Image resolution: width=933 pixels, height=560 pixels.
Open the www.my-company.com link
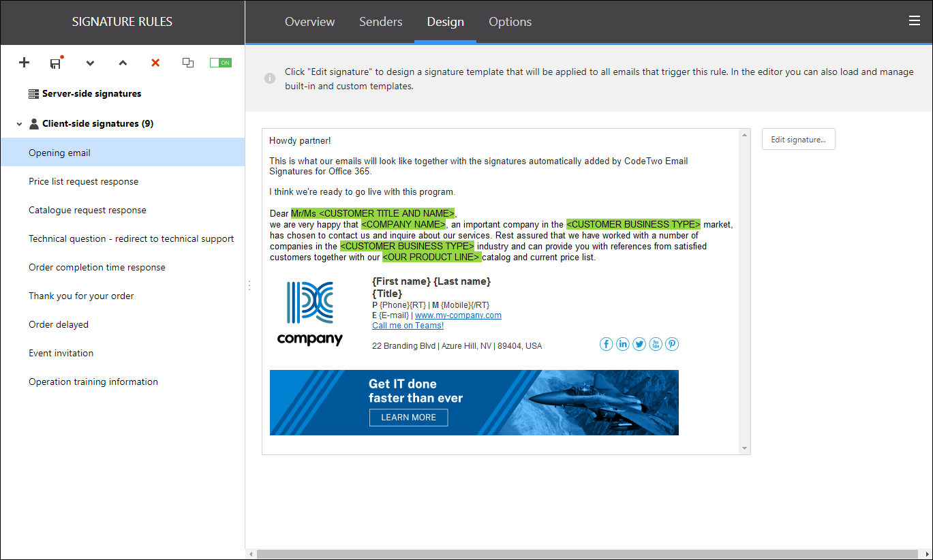pyautogui.click(x=458, y=315)
